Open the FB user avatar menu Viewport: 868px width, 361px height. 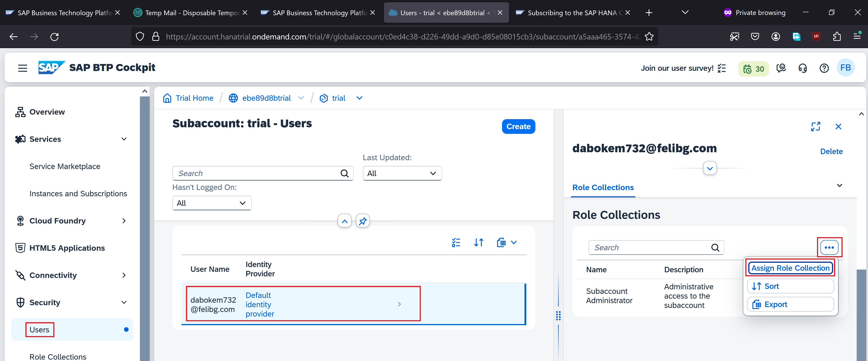[x=845, y=68]
